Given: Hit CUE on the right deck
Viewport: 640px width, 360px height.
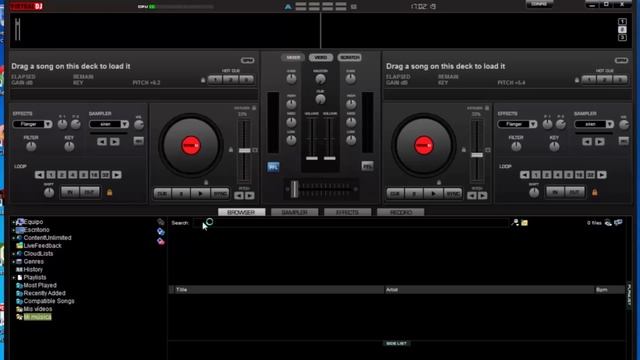Looking at the screenshot, I should tap(395, 194).
